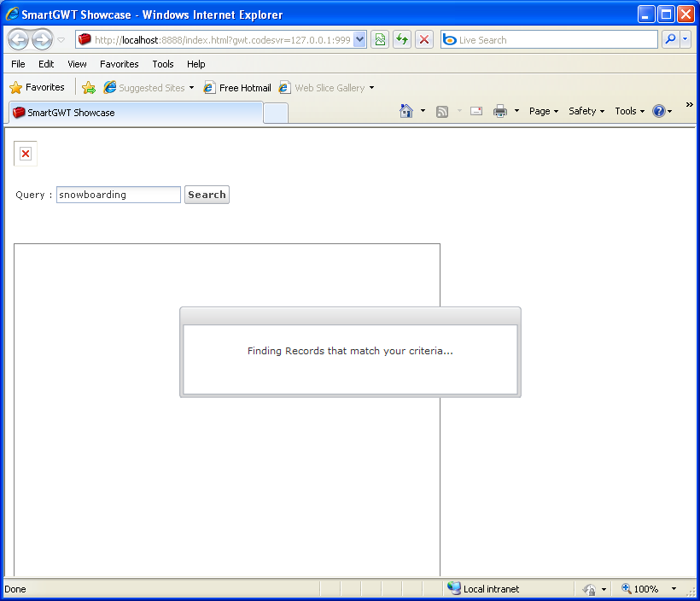700x601 pixels.
Task: Open the View menu
Action: point(77,64)
